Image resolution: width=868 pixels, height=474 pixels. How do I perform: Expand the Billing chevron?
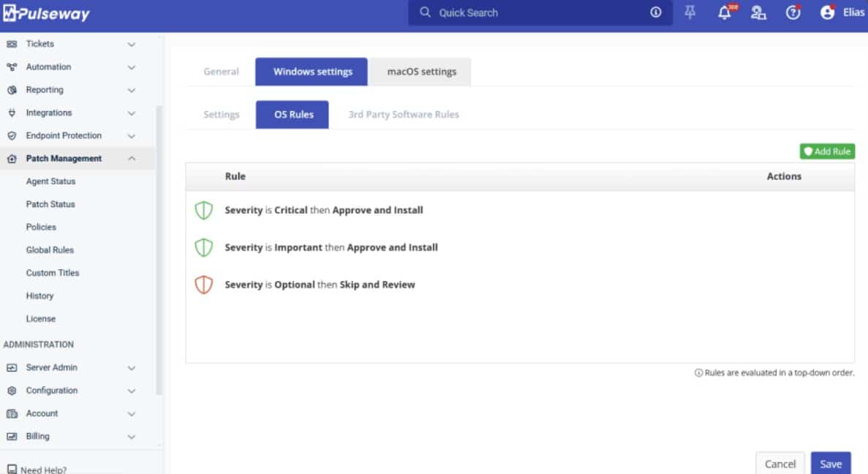pyautogui.click(x=131, y=437)
